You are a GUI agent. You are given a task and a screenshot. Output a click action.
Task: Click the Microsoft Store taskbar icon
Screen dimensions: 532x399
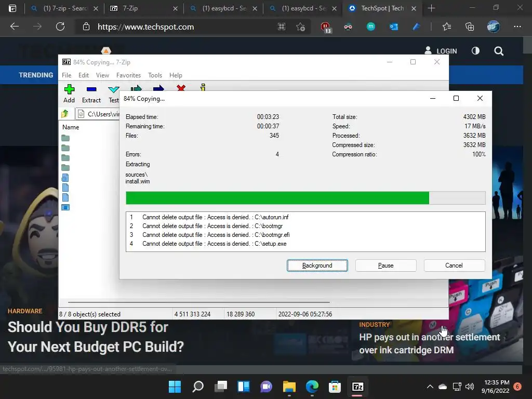335,387
